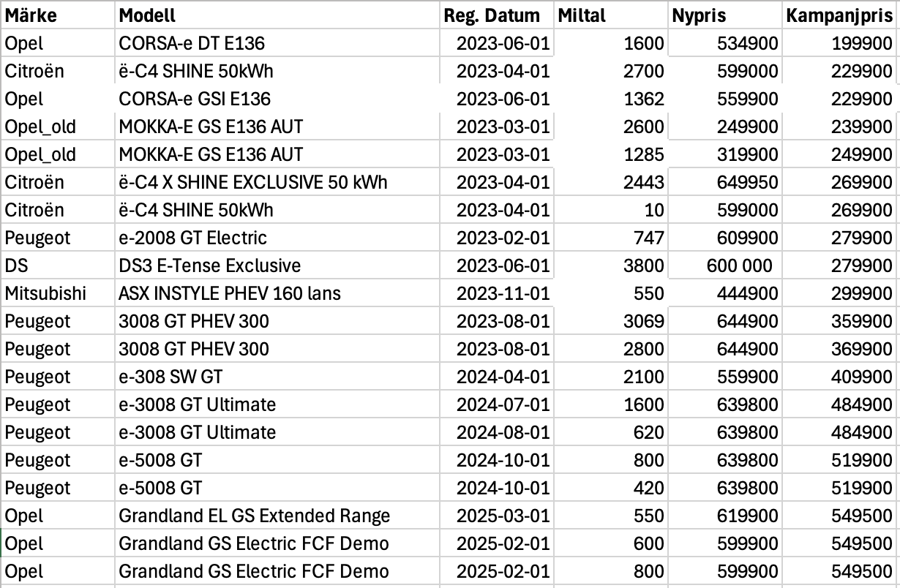Viewport: 900px width, 588px height.
Task: Click the 359900 Kampanjpris cell
Action: point(839,321)
